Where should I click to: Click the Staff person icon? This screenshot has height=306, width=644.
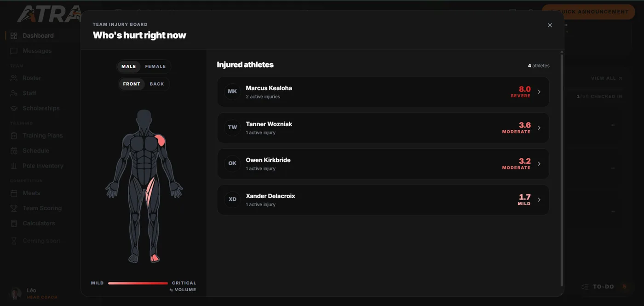[14, 93]
